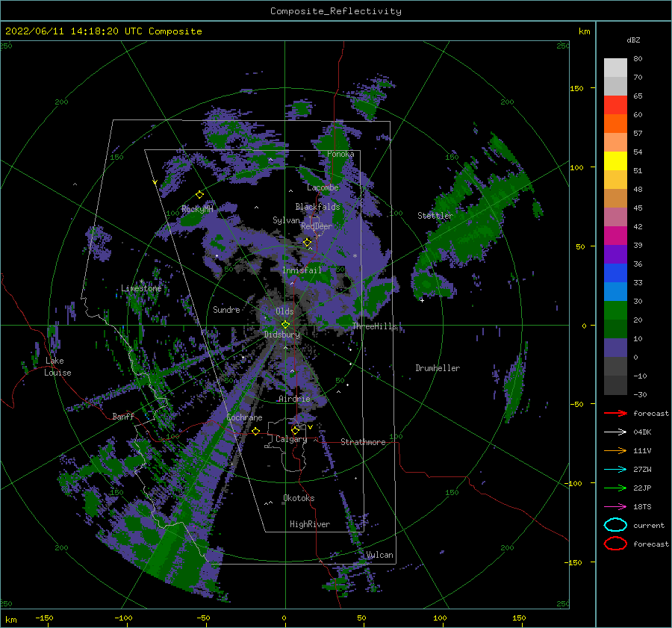The height and width of the screenshot is (628, 672).
Task: Click the orange 111V arrow icon
Action: (615, 450)
